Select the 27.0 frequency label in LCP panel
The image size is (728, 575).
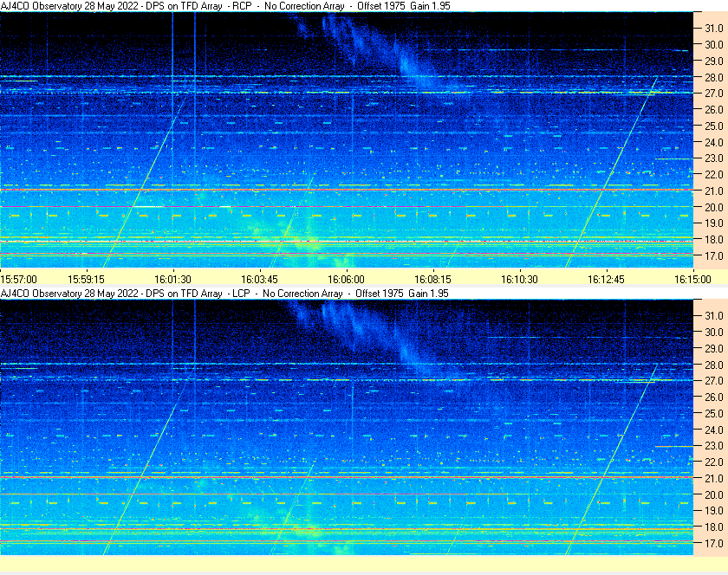point(713,381)
